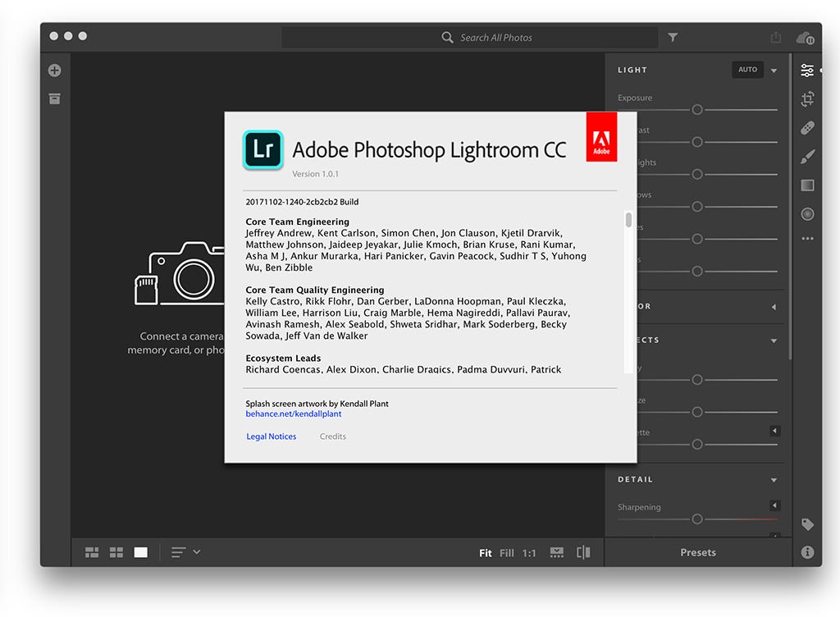
Task: Click the 'Version 1.0.1' text
Action: [315, 174]
